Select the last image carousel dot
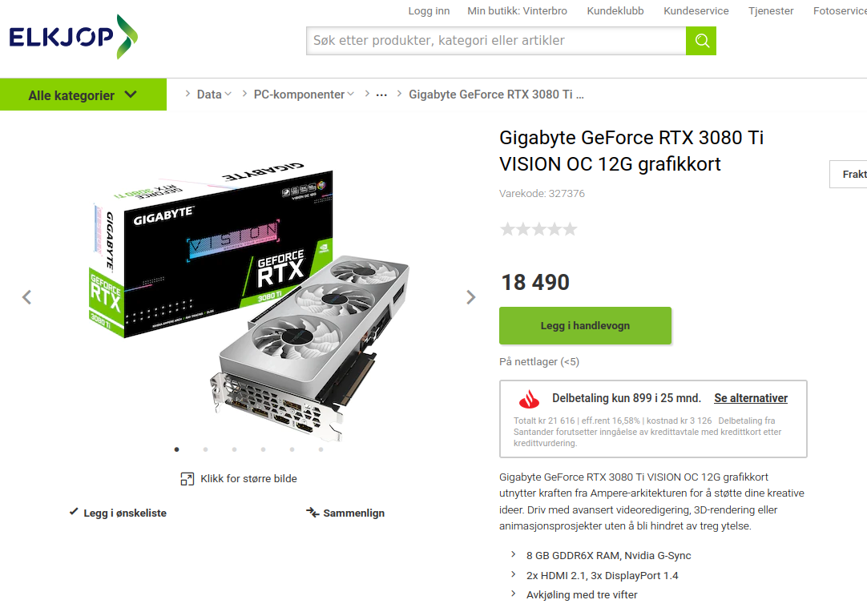 pyautogui.click(x=321, y=449)
